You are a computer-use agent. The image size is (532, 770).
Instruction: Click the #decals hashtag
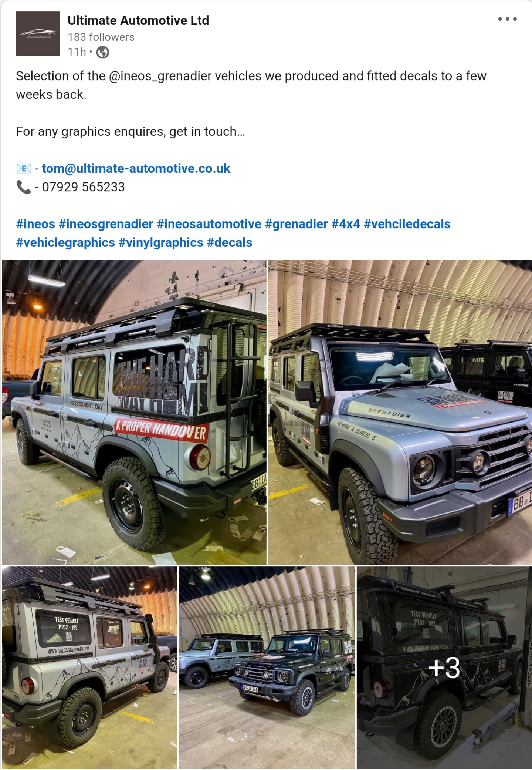(230, 242)
